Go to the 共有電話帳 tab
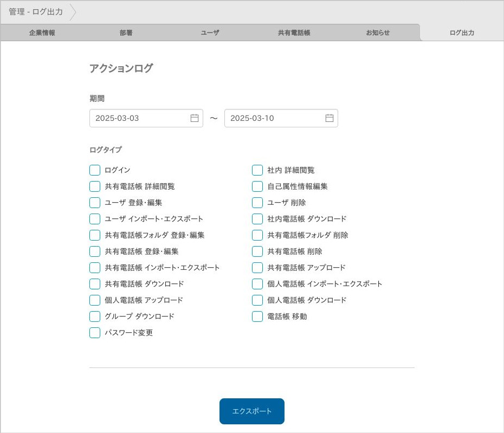The image size is (504, 433). point(294,33)
